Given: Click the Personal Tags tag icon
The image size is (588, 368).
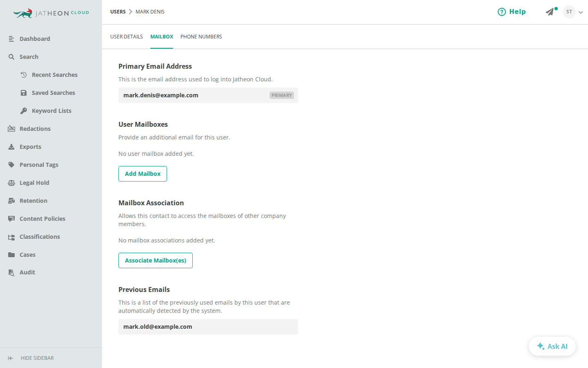Looking at the screenshot, I should tap(11, 165).
